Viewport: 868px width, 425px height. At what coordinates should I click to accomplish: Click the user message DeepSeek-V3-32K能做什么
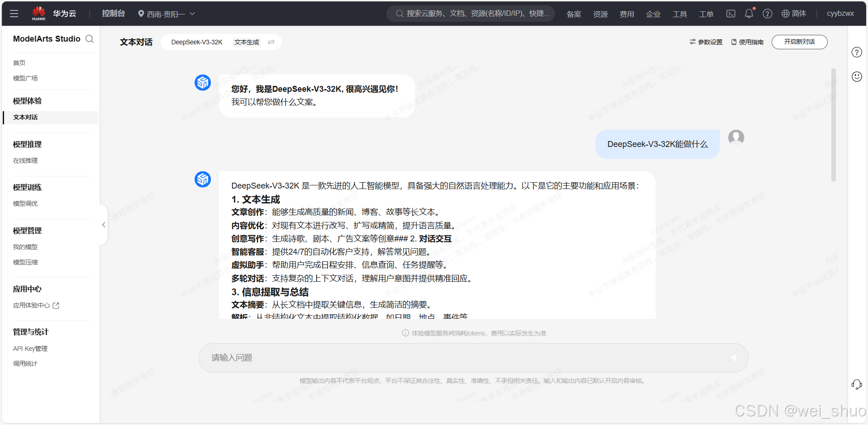click(x=657, y=144)
